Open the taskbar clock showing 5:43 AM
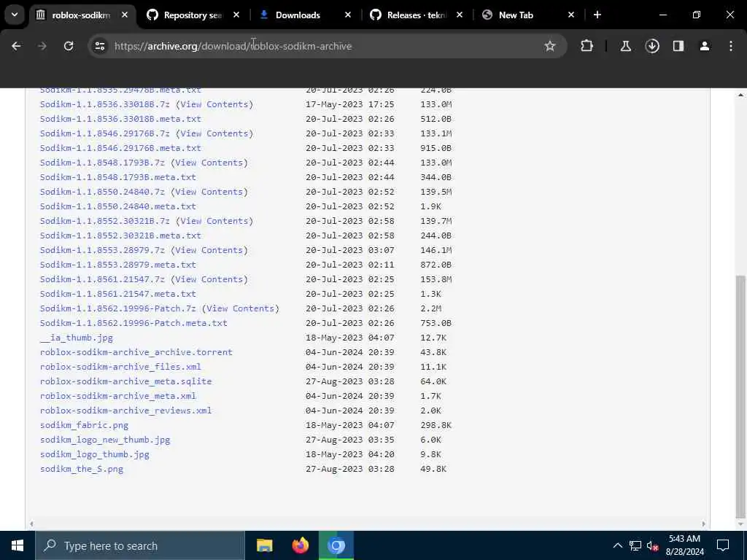 (684, 545)
